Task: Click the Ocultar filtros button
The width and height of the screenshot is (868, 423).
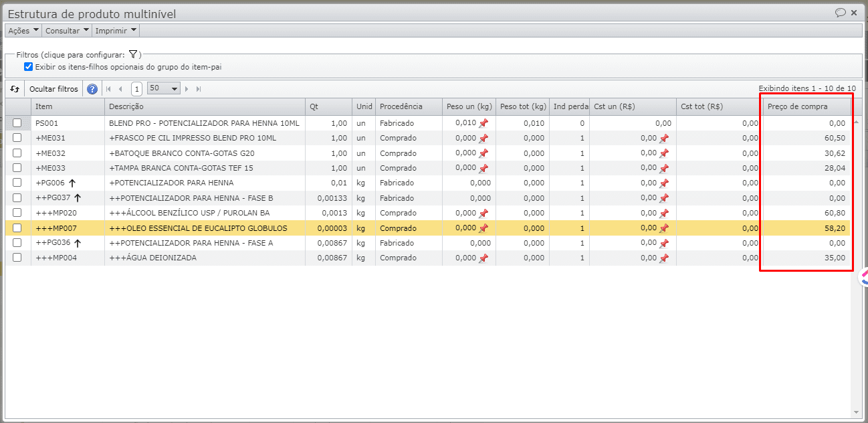Action: click(x=53, y=89)
